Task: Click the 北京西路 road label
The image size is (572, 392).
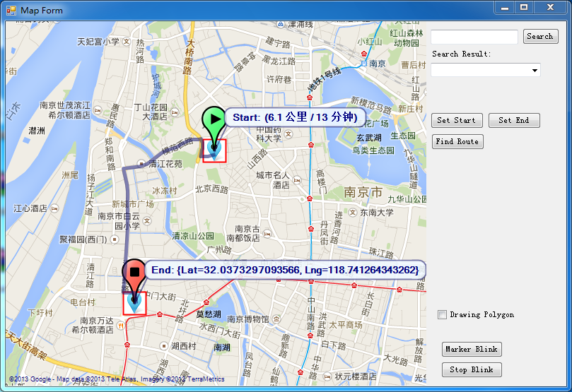Action: 211,189
